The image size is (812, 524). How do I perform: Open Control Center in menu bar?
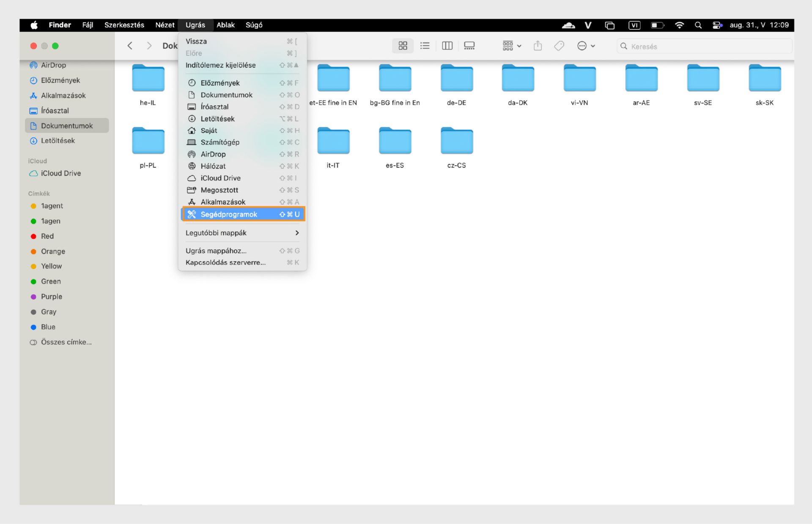point(717,25)
